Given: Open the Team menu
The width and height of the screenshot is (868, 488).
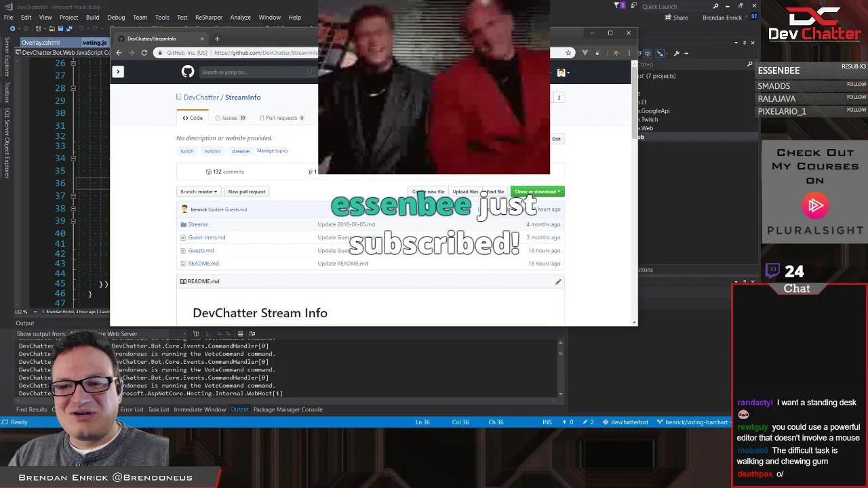Looking at the screenshot, I should tap(140, 18).
